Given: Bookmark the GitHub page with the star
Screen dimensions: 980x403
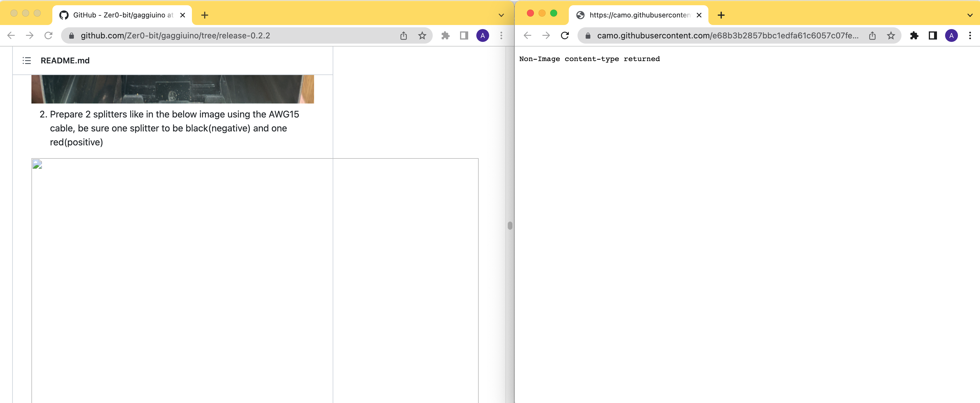Looking at the screenshot, I should (422, 35).
